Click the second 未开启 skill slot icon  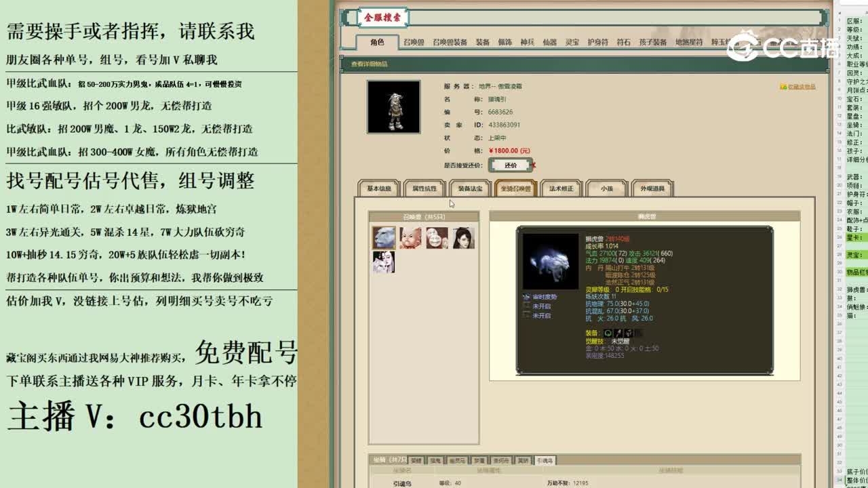click(526, 315)
